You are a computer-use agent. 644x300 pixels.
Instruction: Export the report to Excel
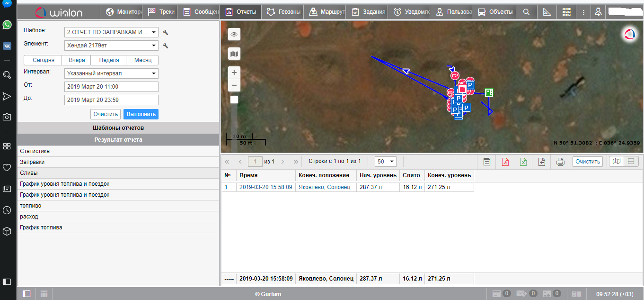tap(523, 162)
